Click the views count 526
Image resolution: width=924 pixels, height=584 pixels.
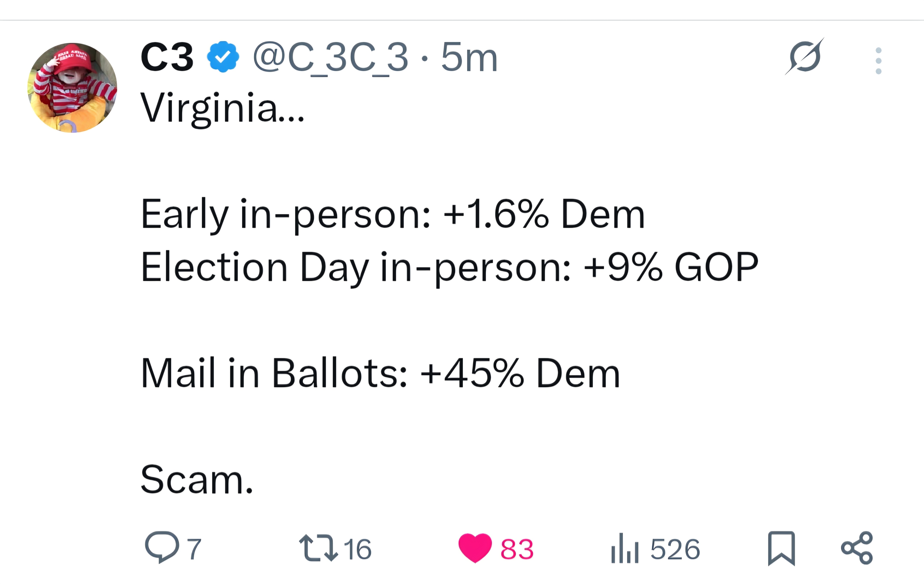coord(675,549)
